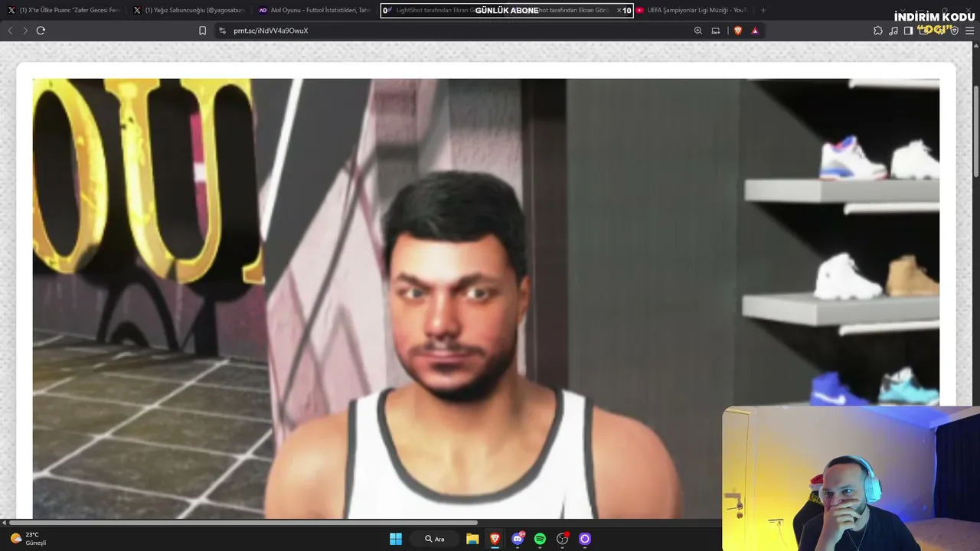
Task: Open the Brave Shields lion icon
Action: [738, 31]
